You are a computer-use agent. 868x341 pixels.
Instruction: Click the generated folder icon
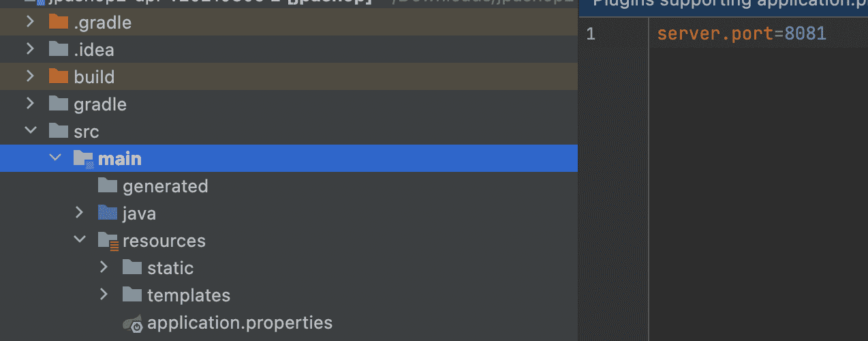click(x=108, y=186)
